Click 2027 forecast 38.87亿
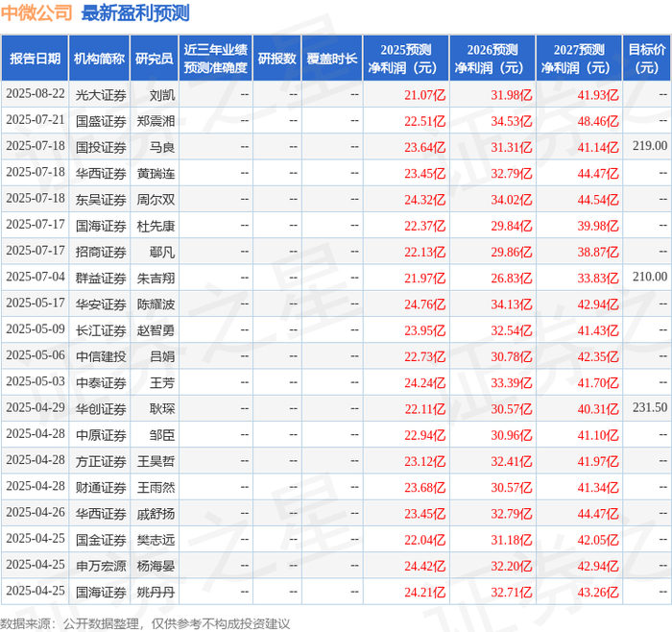The height and width of the screenshot is (632, 672). [598, 252]
